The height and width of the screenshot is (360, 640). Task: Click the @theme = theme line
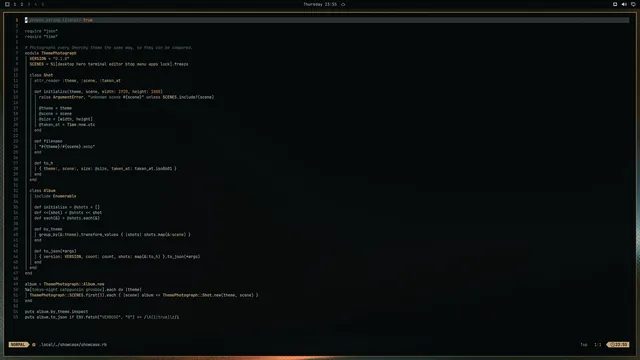coord(55,108)
